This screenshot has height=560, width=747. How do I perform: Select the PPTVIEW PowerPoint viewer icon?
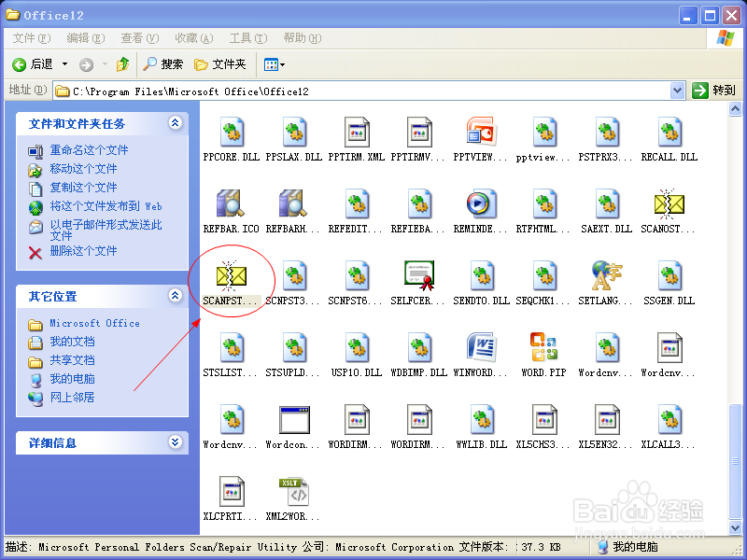pyautogui.click(x=482, y=132)
